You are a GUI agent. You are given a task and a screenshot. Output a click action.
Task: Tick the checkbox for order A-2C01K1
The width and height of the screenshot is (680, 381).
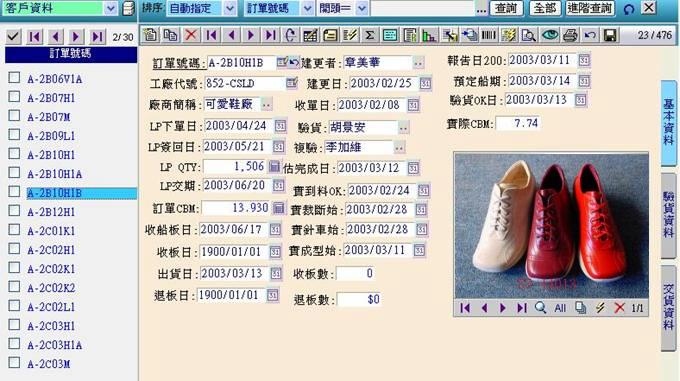tap(14, 229)
